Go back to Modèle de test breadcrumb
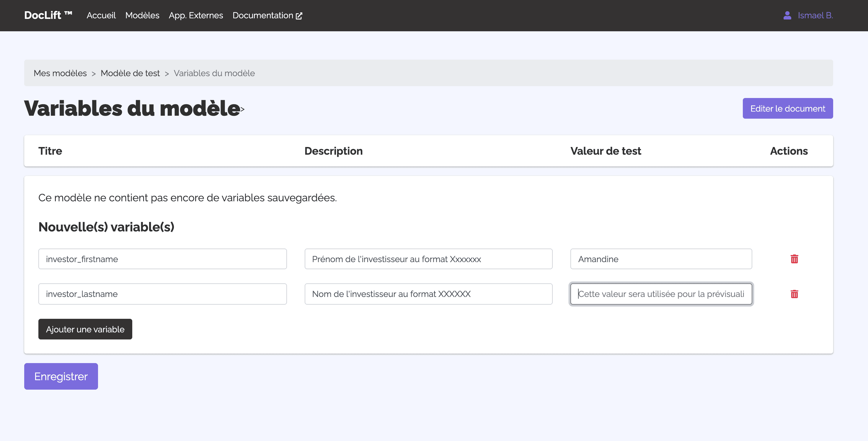The width and height of the screenshot is (868, 441). click(130, 73)
